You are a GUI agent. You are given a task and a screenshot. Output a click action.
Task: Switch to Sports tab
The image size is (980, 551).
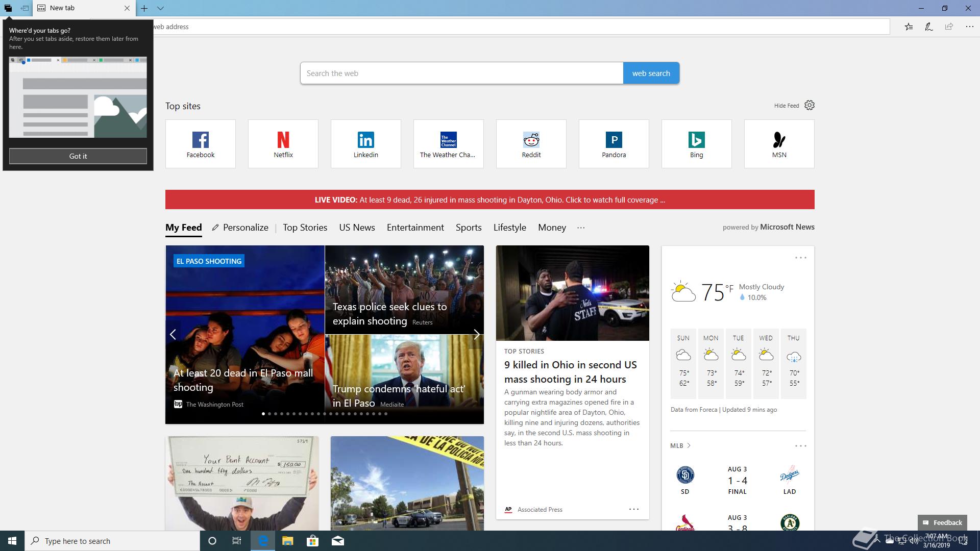tap(469, 228)
